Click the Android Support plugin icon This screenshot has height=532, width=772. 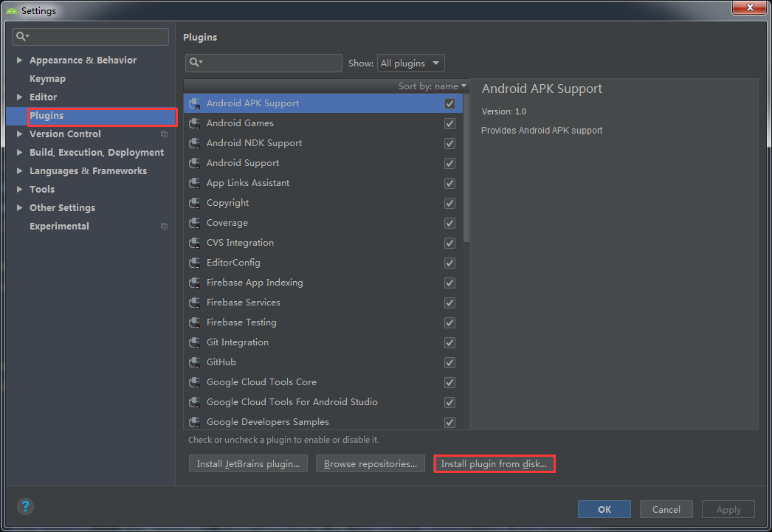(195, 163)
